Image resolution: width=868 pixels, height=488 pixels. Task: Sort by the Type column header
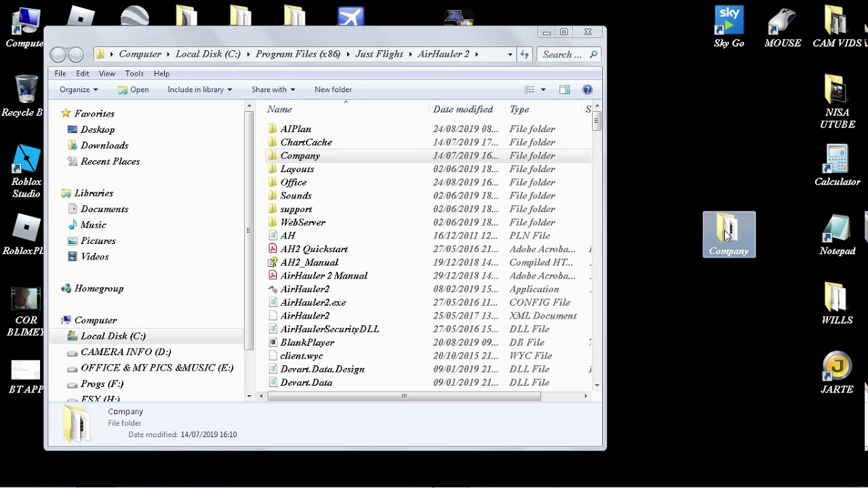(x=542, y=109)
